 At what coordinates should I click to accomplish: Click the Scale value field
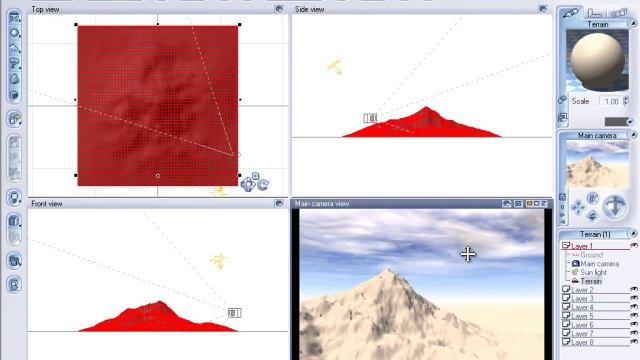click(x=611, y=101)
